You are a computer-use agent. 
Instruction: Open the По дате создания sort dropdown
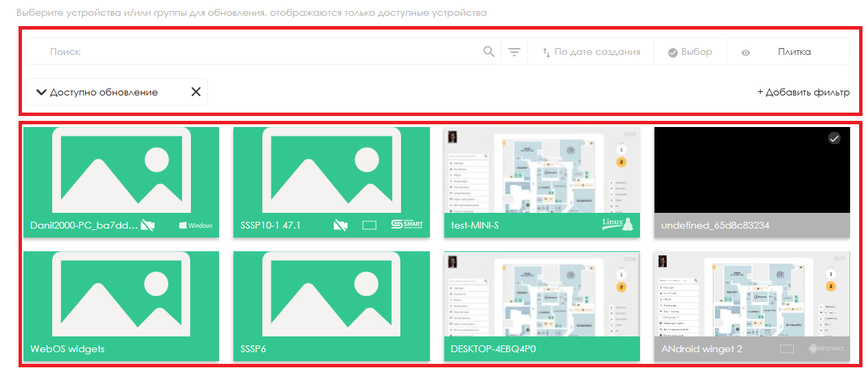click(591, 51)
